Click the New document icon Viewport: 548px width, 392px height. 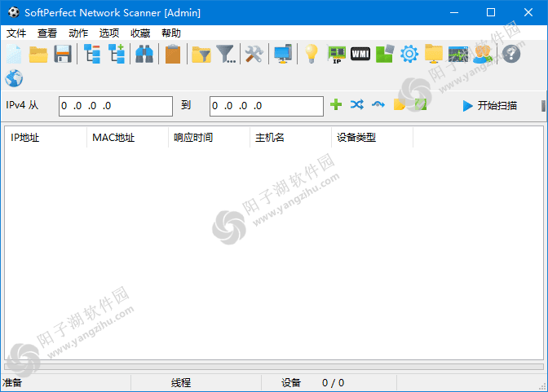14,54
